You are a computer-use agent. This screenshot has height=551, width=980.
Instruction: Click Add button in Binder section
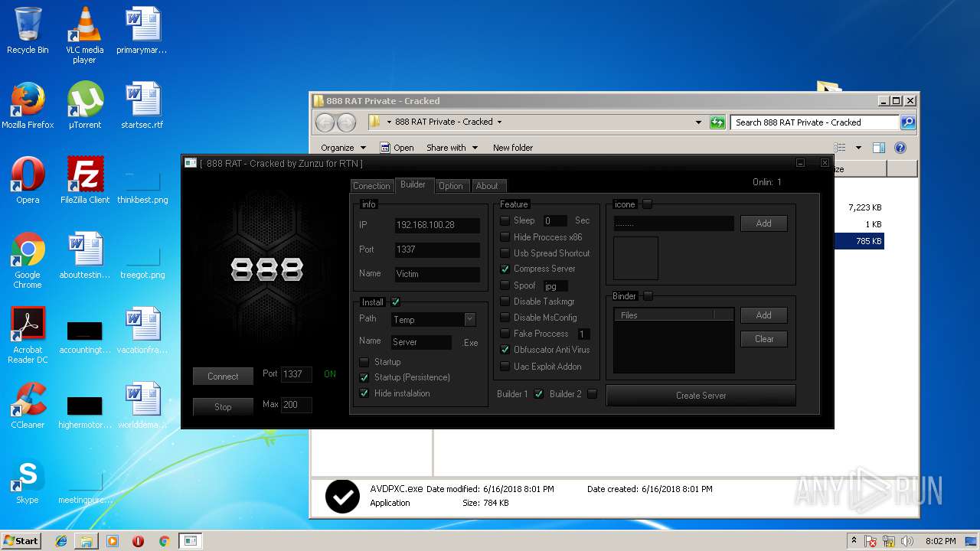[763, 315]
